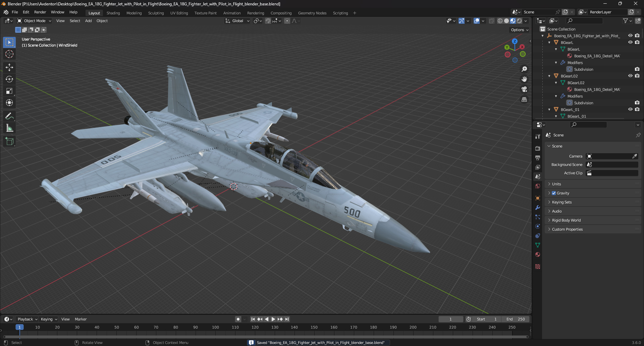The width and height of the screenshot is (644, 346).
Task: Open the Object properties tab
Action: [538, 198]
